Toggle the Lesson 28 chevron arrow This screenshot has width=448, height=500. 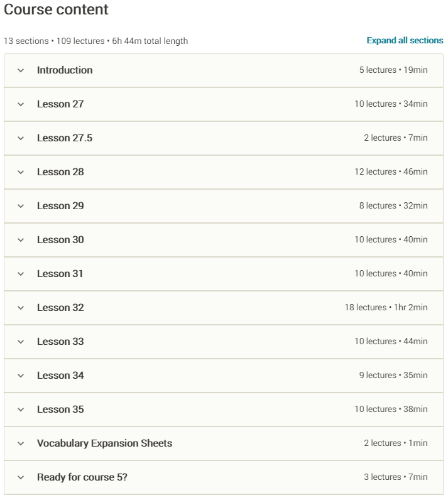click(21, 172)
